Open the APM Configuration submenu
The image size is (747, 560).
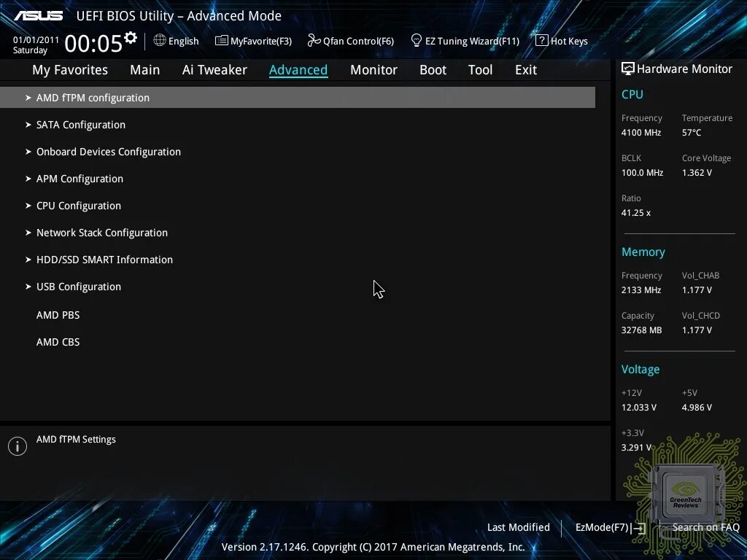point(80,179)
